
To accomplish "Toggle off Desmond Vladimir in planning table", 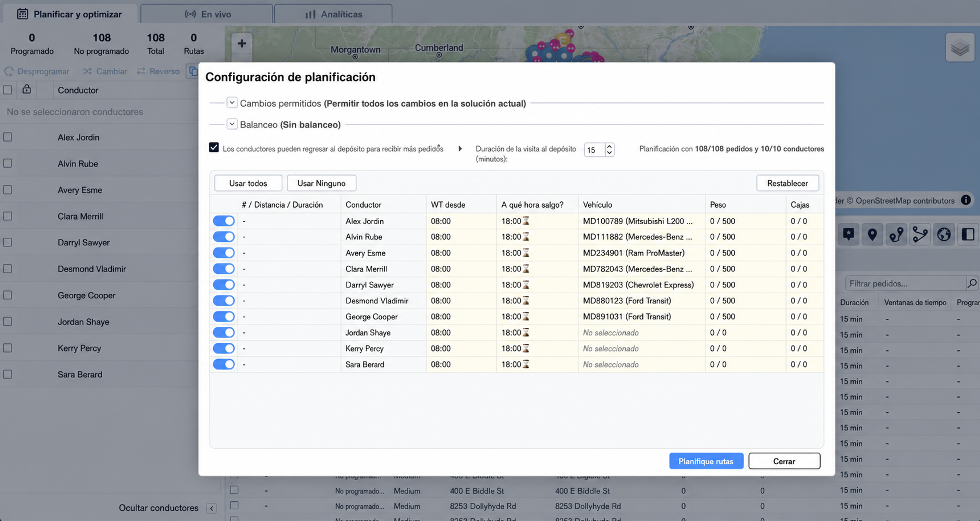I will [224, 300].
